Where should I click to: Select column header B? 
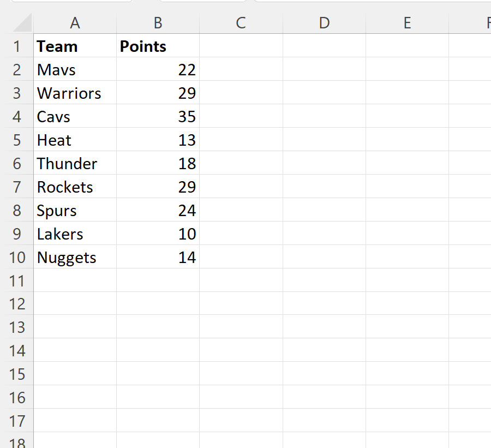[x=158, y=23]
